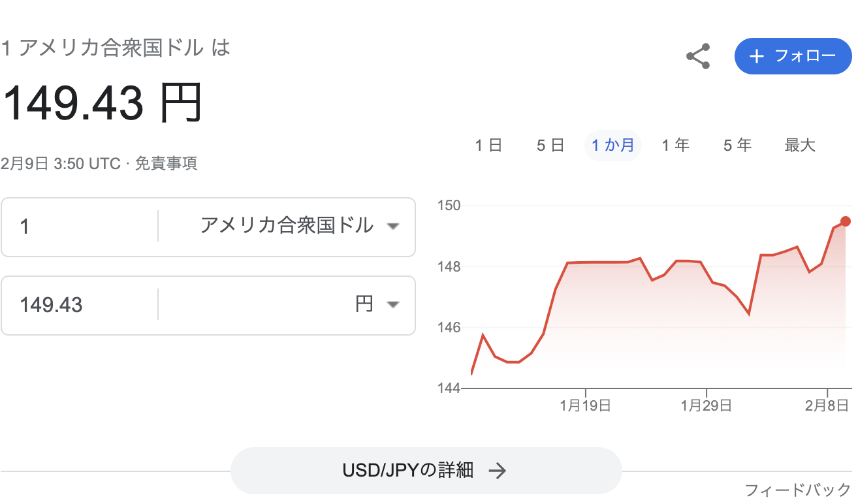Switch chart to 1年 range
Screen dimensions: 858x504
coord(675,145)
